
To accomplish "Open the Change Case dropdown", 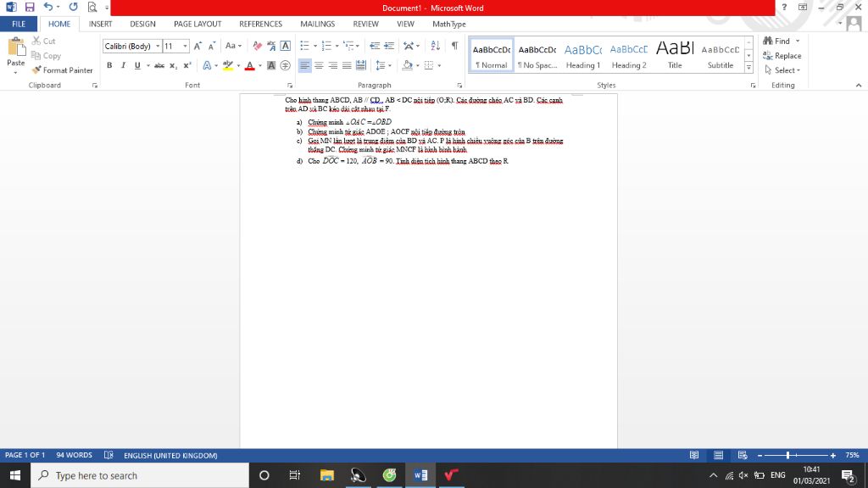I will pyautogui.click(x=233, y=46).
